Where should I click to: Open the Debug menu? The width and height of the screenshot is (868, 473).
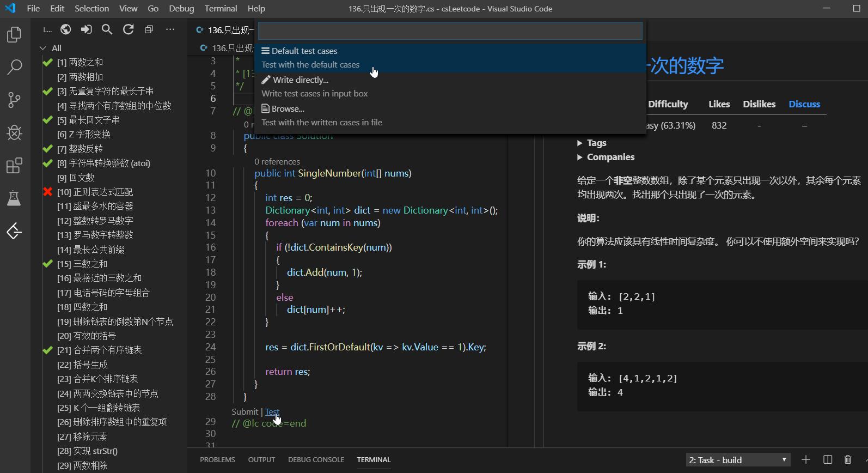pos(181,8)
